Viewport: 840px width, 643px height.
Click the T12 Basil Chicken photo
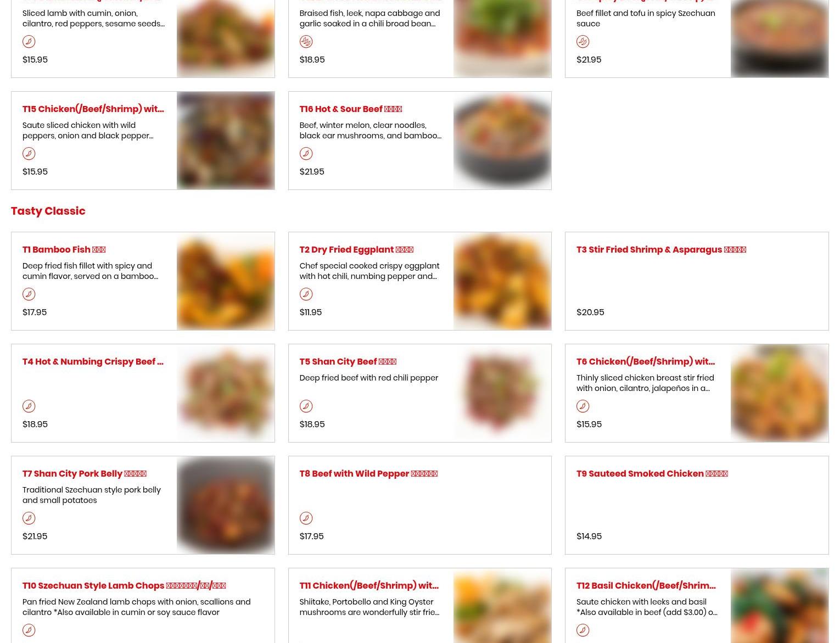(780, 606)
